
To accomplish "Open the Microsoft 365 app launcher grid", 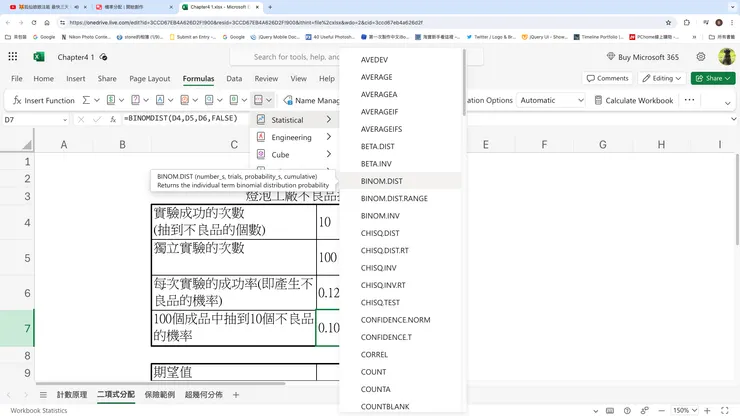I will click(13, 57).
